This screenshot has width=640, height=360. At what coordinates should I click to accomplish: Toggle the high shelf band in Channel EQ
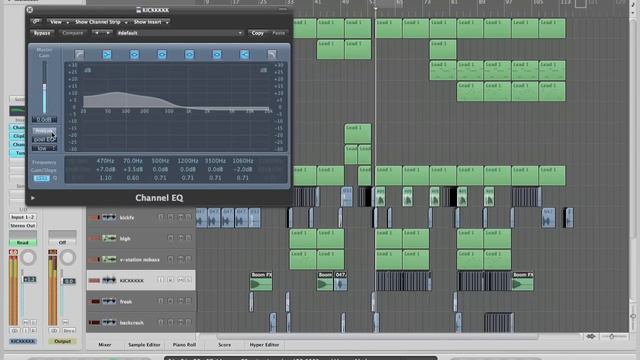(244, 54)
